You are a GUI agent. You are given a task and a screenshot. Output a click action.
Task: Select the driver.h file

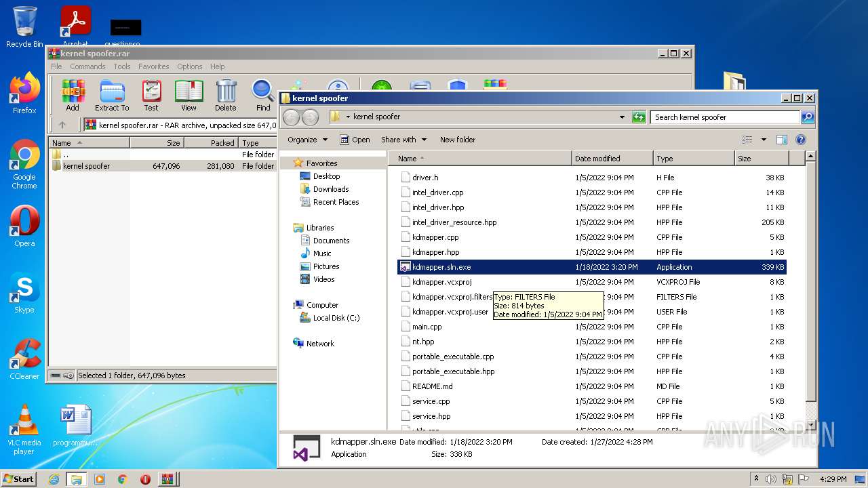tap(591, 178)
